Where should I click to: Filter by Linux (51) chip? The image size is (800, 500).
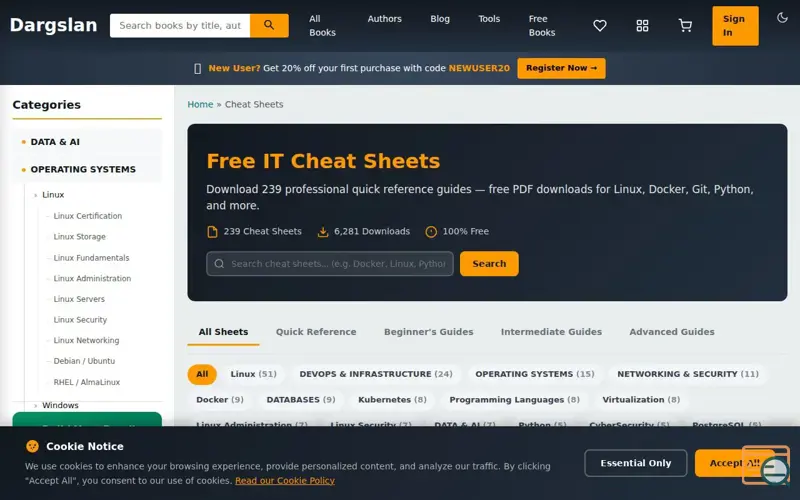[x=254, y=374]
